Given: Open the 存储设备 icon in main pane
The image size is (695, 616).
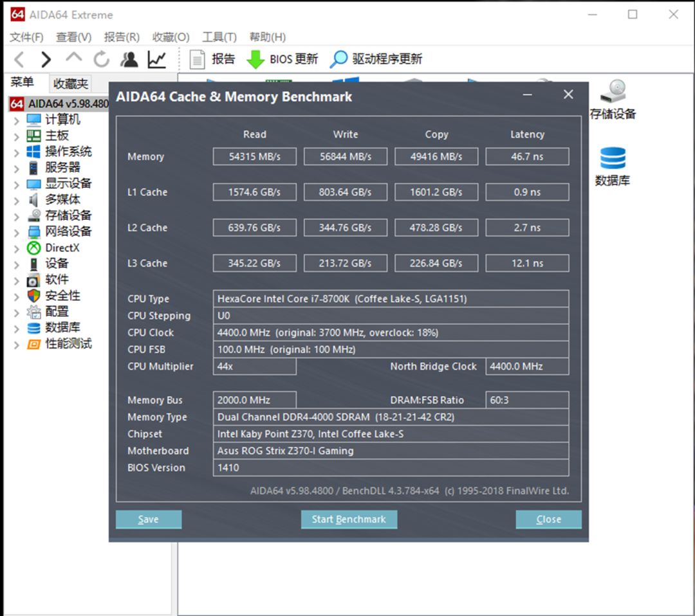Looking at the screenshot, I should [x=613, y=100].
